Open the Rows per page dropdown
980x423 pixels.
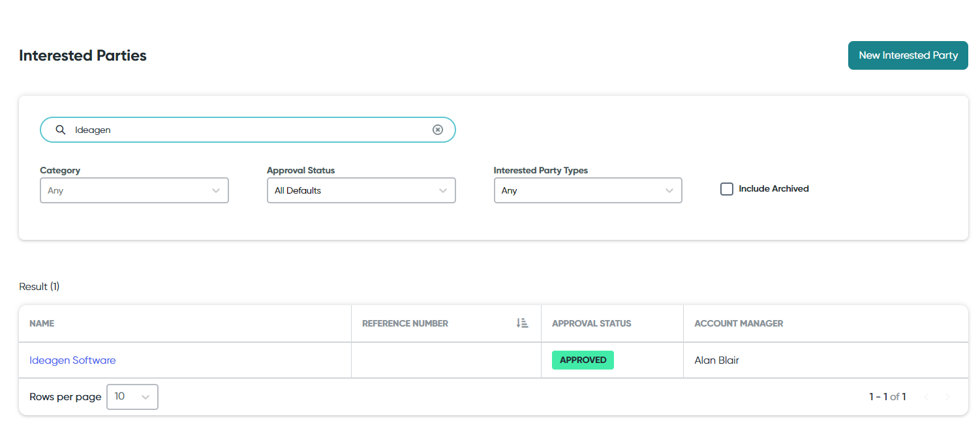point(132,396)
